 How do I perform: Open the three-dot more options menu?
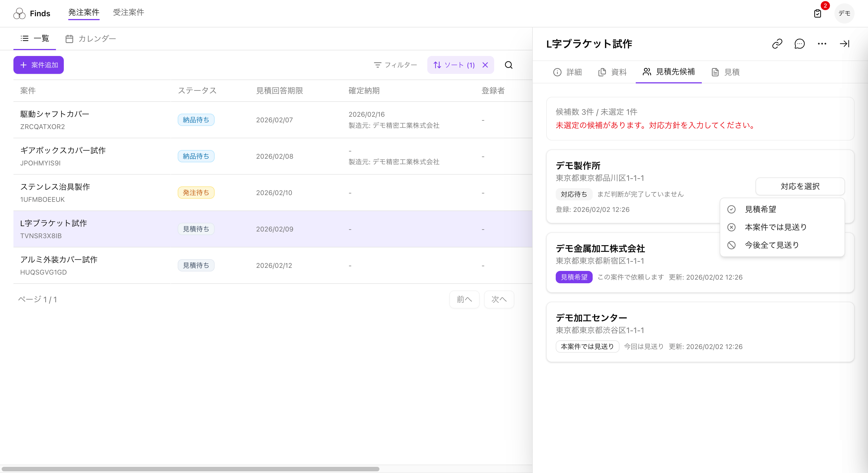(822, 44)
